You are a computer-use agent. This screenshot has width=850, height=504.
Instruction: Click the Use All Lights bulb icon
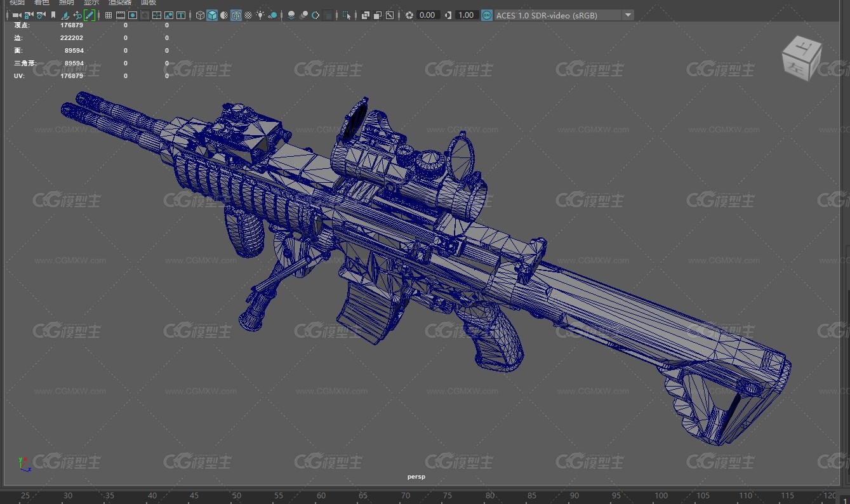260,15
